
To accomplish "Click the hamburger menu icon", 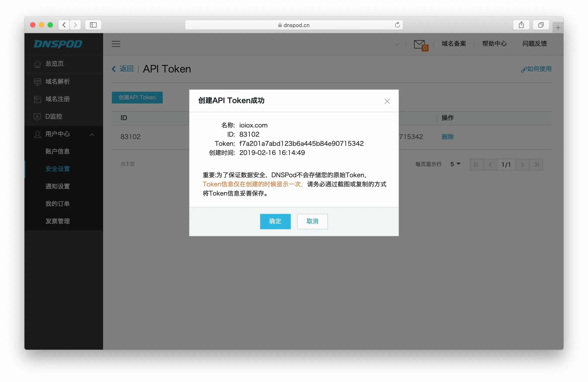I will pos(116,44).
